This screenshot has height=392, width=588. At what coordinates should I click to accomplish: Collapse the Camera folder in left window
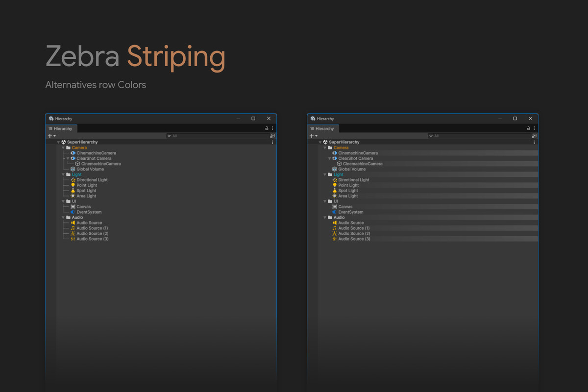tap(63, 147)
